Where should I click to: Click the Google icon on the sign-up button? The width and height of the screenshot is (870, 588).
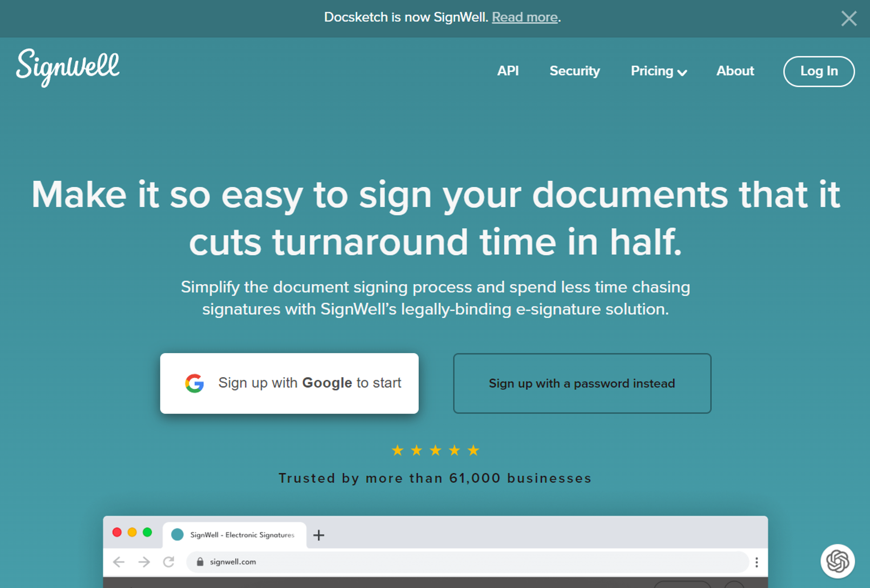pos(195,383)
